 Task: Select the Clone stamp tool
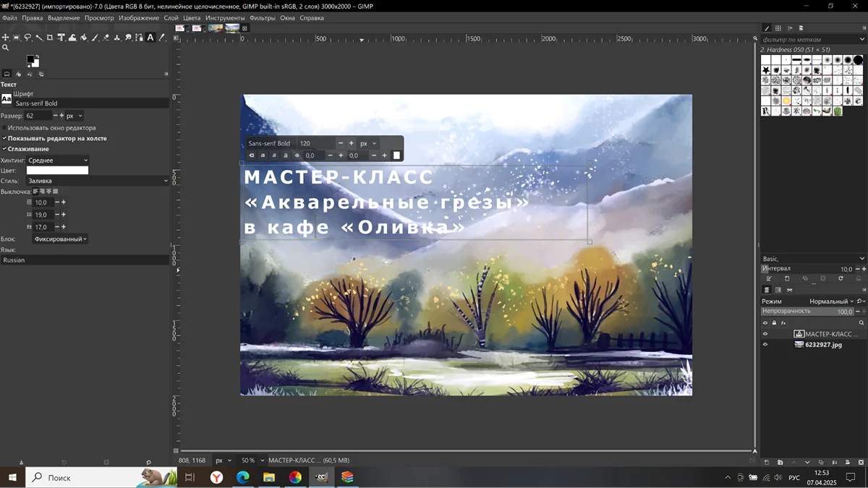pyautogui.click(x=116, y=38)
